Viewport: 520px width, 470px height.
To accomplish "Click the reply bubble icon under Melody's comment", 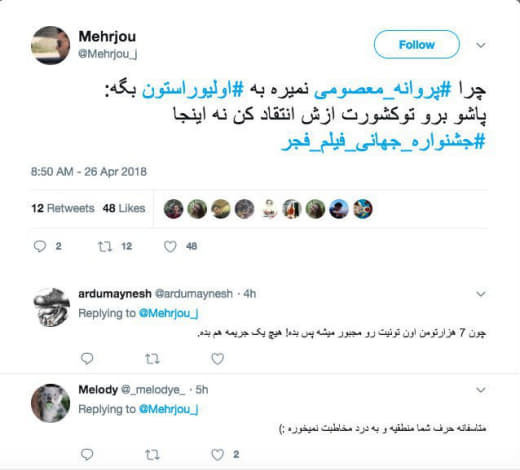I will (87, 454).
